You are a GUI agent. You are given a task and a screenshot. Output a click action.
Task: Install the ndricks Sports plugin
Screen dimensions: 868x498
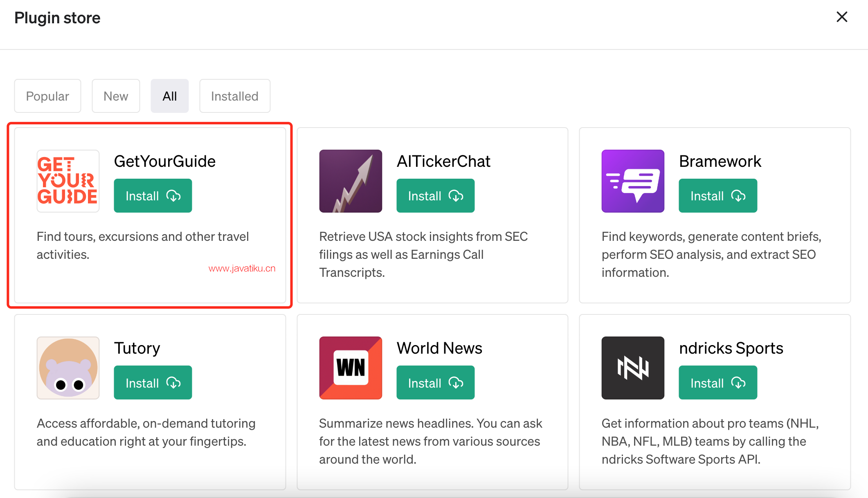[x=718, y=383]
